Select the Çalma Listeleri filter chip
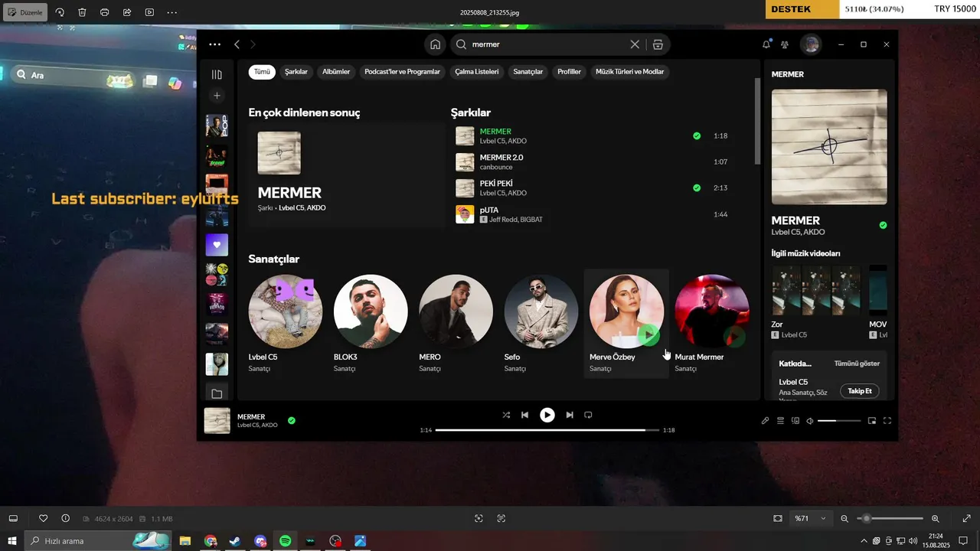The image size is (980, 551). 477,72
